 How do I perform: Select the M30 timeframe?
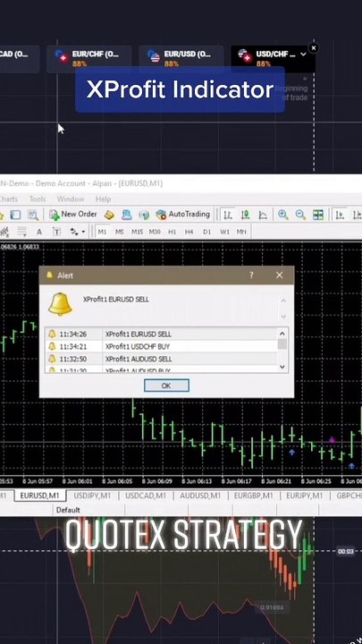coord(155,232)
